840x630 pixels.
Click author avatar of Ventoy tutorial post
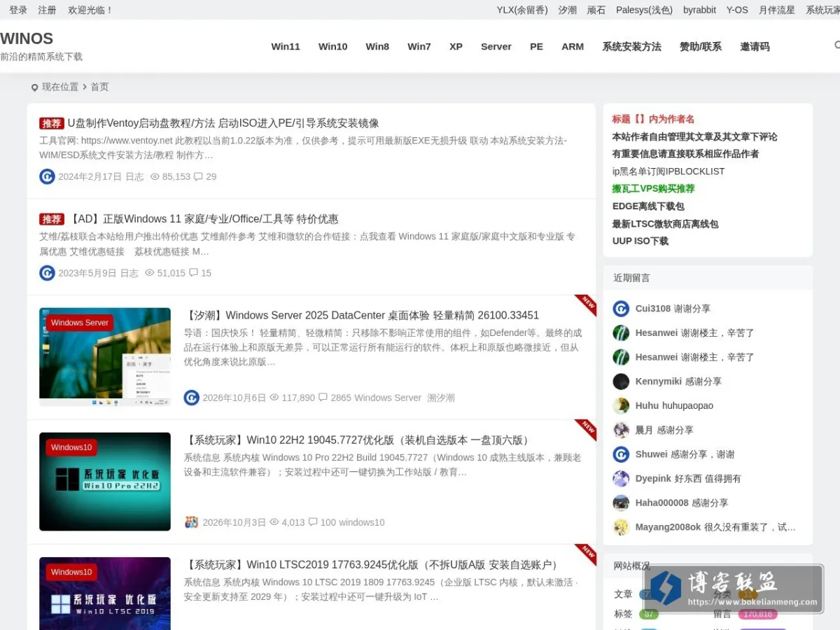(x=47, y=176)
